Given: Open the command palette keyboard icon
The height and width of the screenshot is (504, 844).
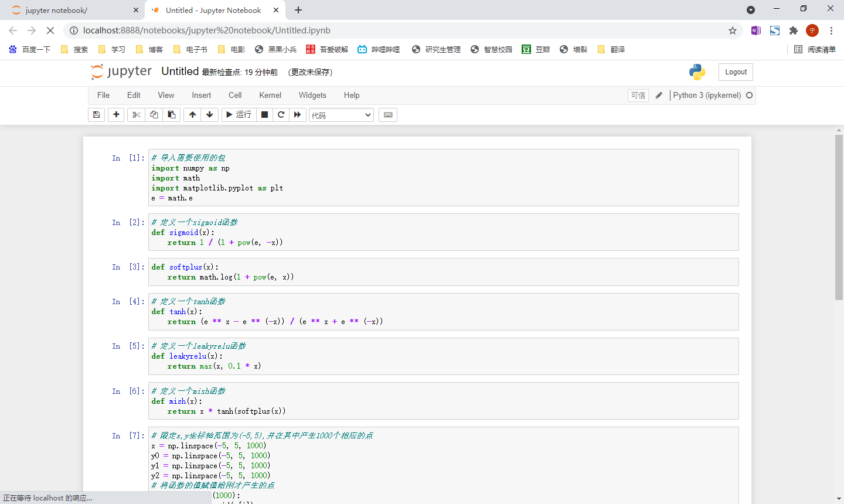Looking at the screenshot, I should pos(388,115).
